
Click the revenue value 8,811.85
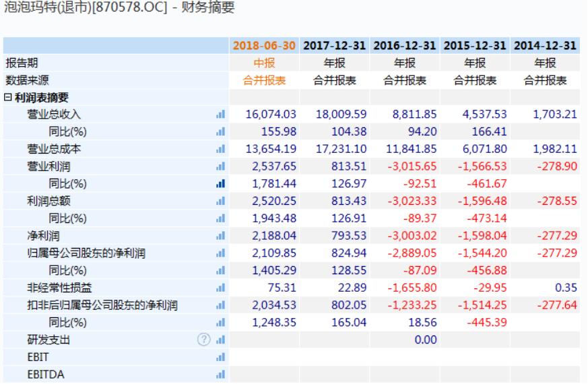coord(414,115)
